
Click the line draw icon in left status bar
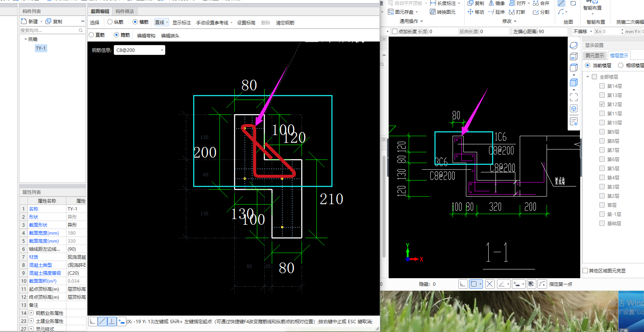102,322
